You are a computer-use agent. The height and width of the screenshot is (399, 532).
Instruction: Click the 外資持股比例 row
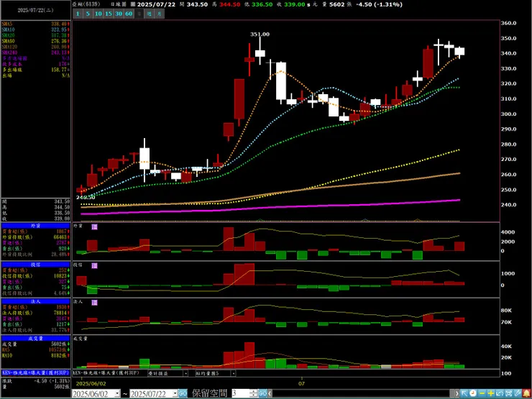(36, 254)
